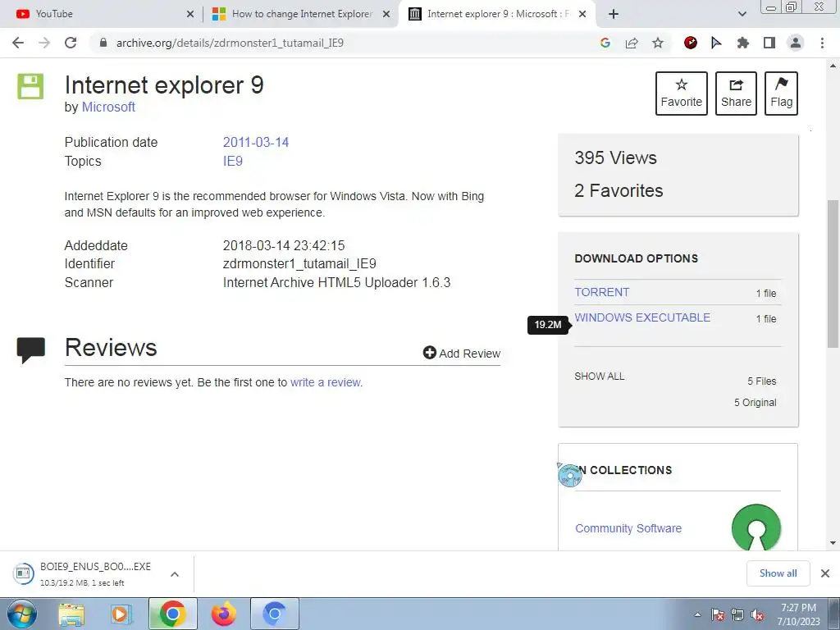840x630 pixels.
Task: Click Add Review
Action: pyautogui.click(x=462, y=353)
